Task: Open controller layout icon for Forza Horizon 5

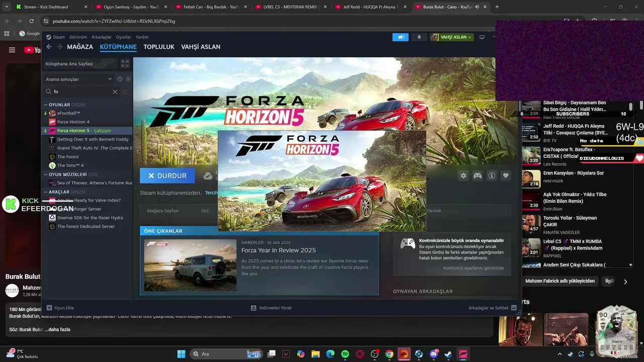Action: click(x=477, y=175)
